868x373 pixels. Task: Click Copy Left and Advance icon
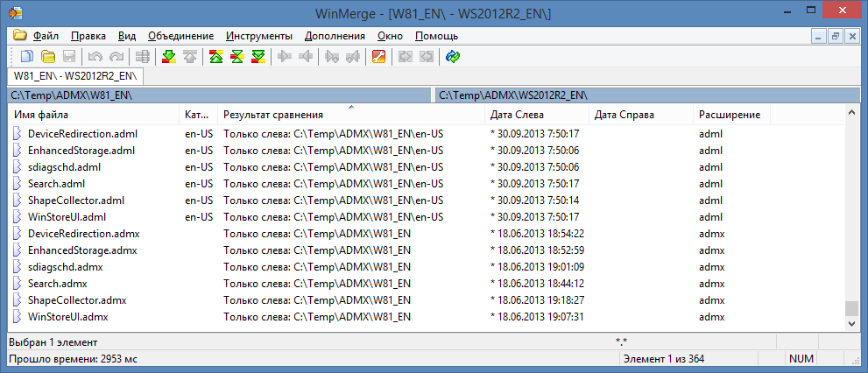(x=353, y=56)
